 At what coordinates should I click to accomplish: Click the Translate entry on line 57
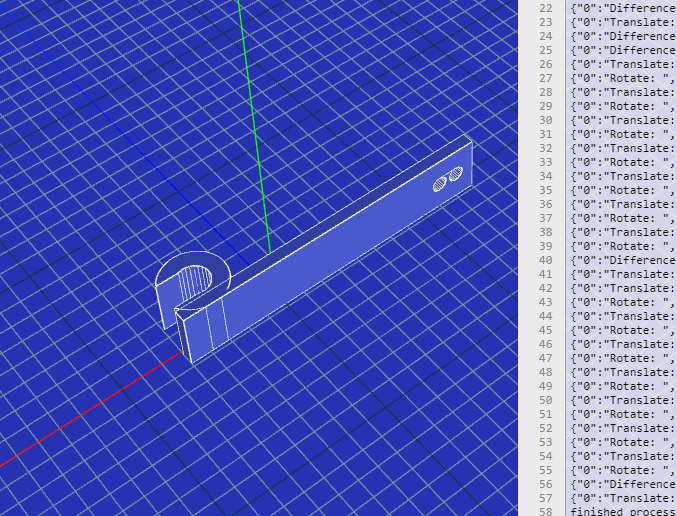pyautogui.click(x=622, y=498)
